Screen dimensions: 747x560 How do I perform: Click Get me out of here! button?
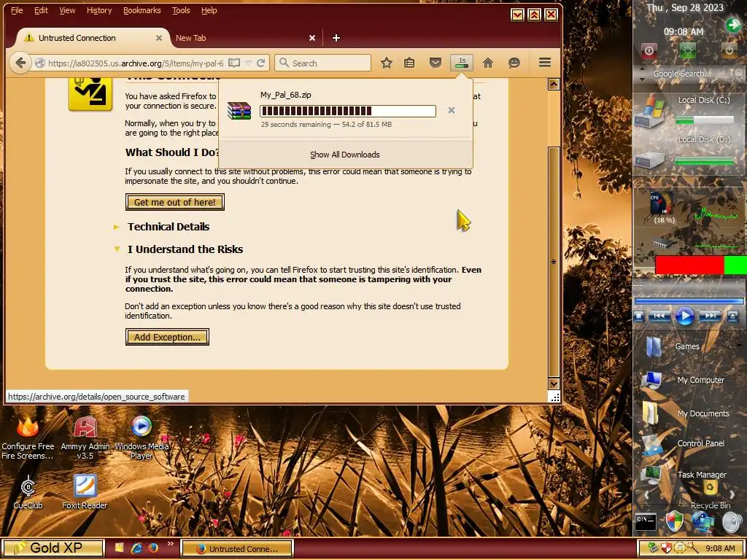[x=174, y=202]
